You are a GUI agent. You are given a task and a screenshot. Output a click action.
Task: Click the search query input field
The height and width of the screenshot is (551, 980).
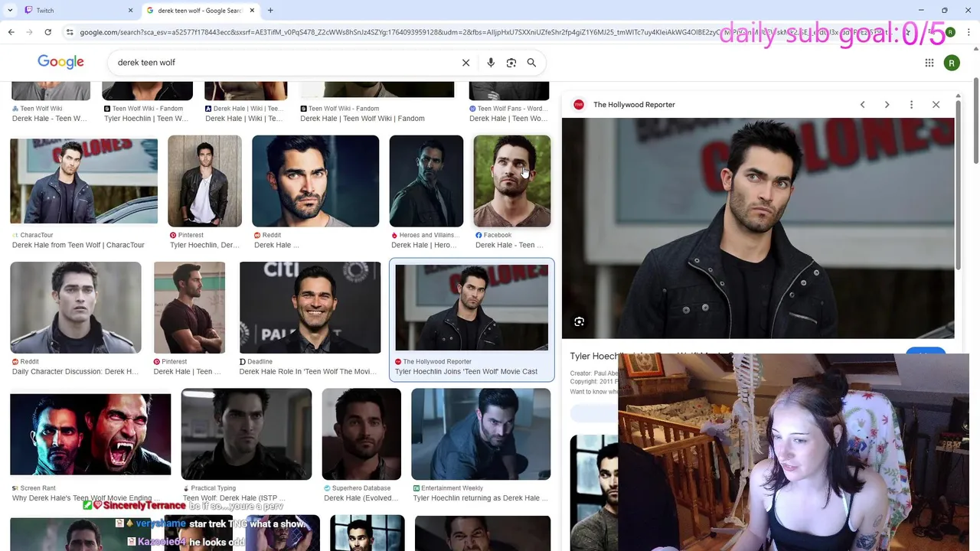click(x=283, y=63)
